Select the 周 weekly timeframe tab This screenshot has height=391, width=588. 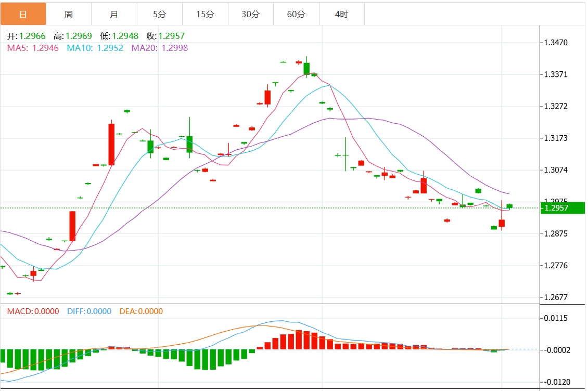tap(69, 14)
